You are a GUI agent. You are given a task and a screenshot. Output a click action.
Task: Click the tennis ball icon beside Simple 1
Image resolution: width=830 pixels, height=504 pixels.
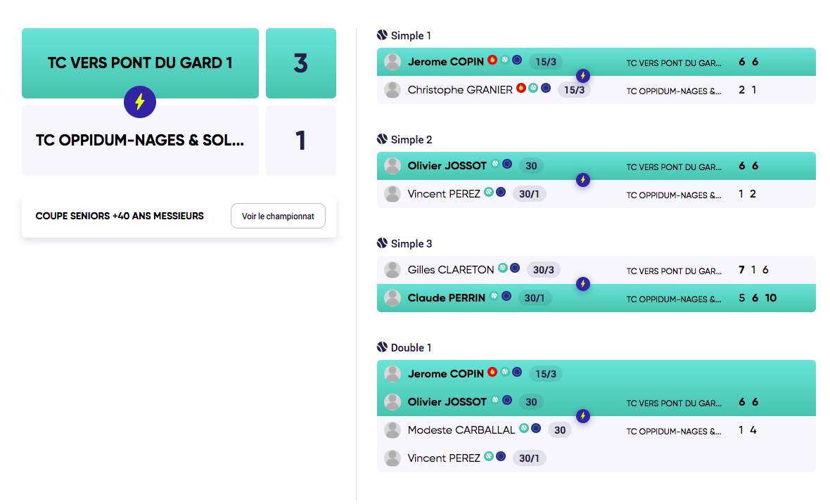point(382,35)
